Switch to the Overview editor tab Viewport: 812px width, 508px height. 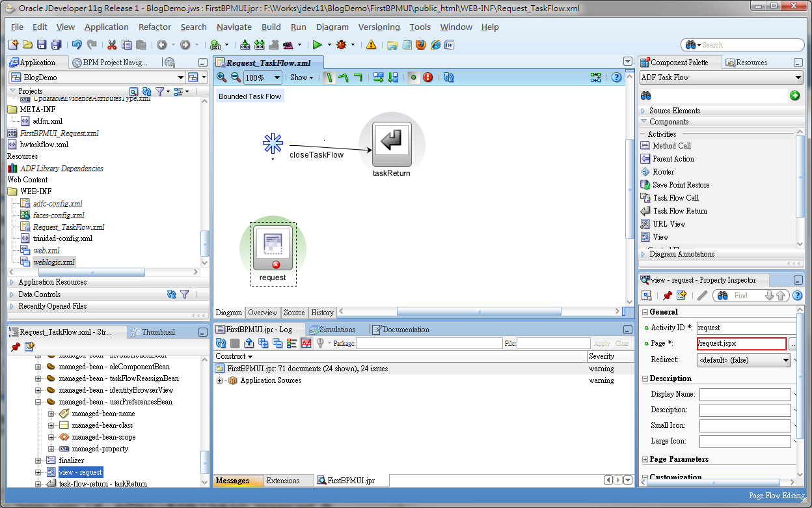[263, 313]
